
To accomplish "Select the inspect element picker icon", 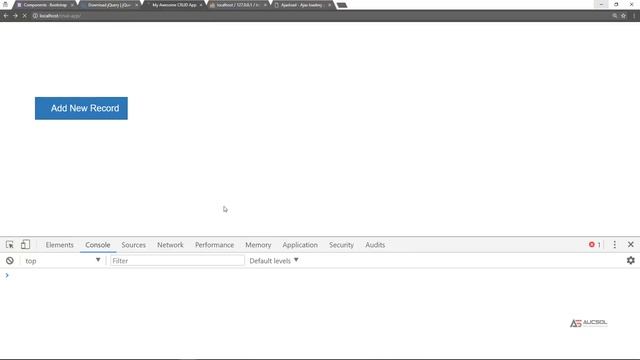I will 10,245.
